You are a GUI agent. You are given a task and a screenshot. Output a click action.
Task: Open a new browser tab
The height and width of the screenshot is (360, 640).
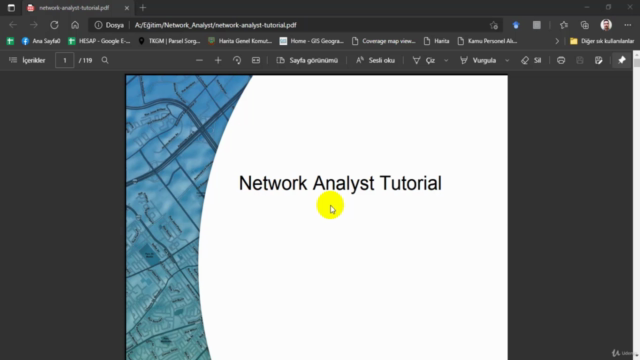pyautogui.click(x=143, y=8)
